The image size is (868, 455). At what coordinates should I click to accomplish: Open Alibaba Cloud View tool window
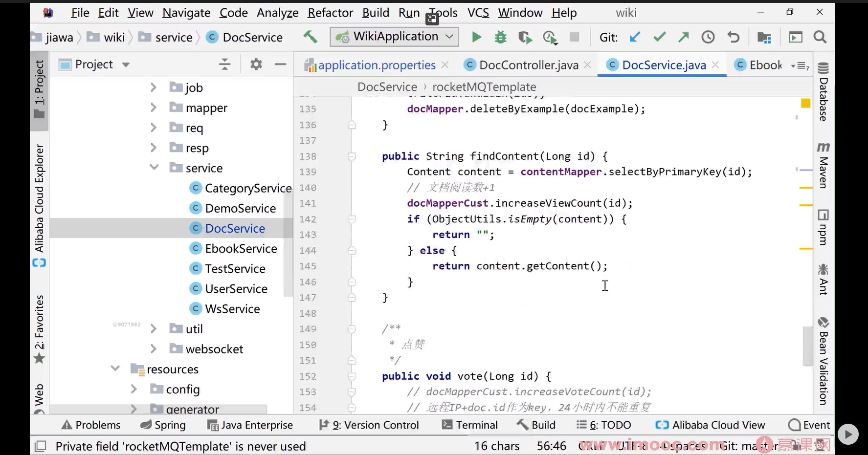711,425
